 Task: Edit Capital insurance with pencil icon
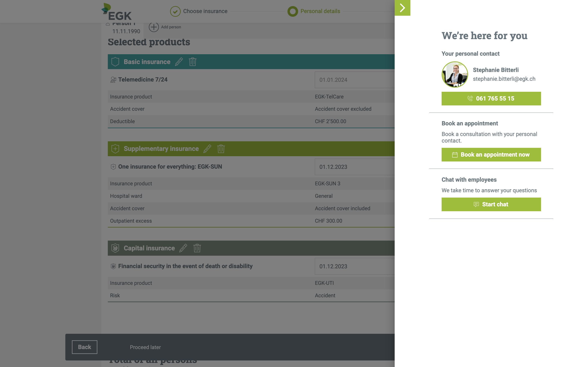183,248
